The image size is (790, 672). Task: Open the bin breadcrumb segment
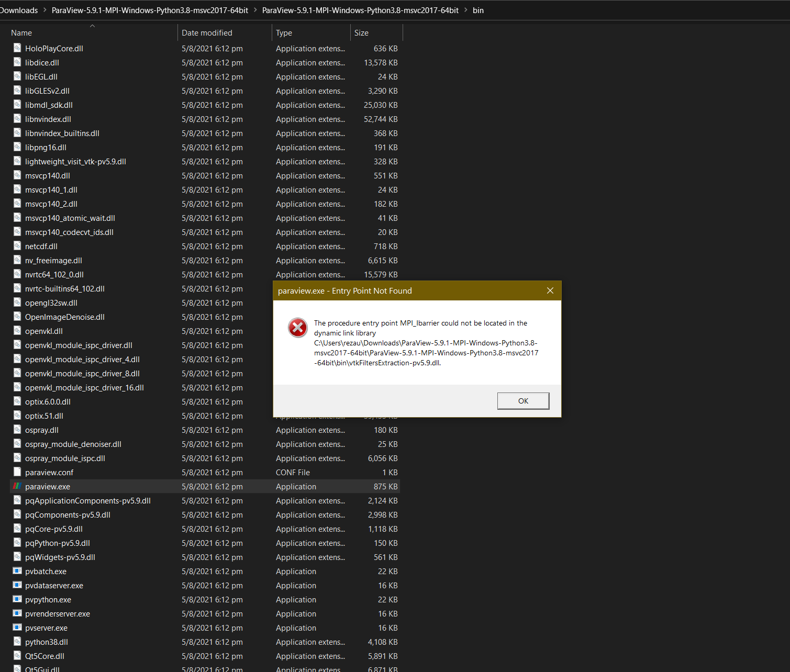(478, 10)
